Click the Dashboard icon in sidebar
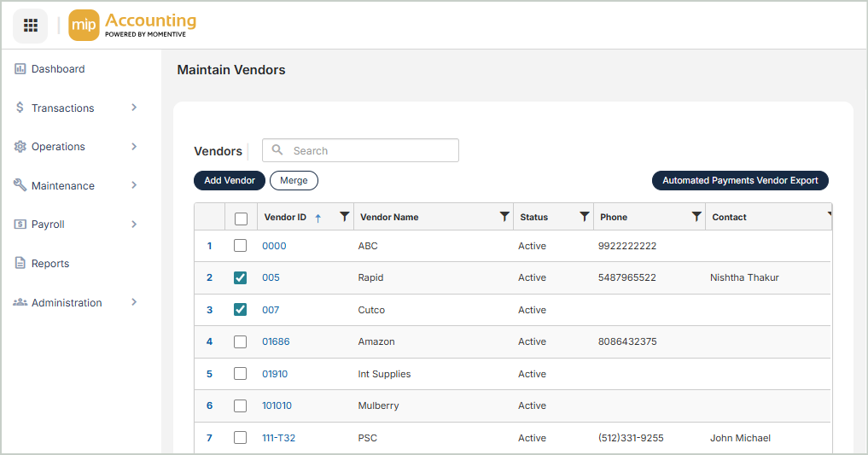868x455 pixels. (x=20, y=69)
